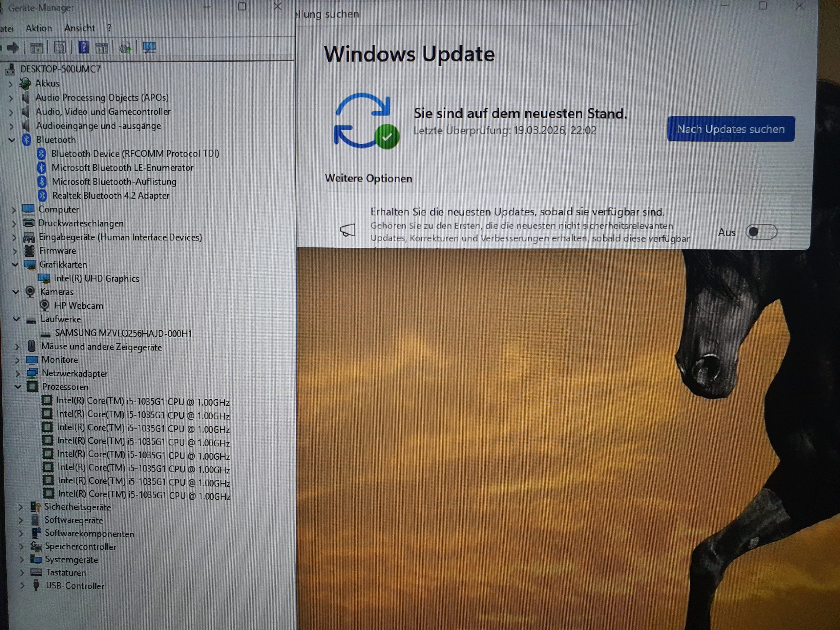
Task: Click the Windows Update sync status icon
Action: tap(366, 121)
